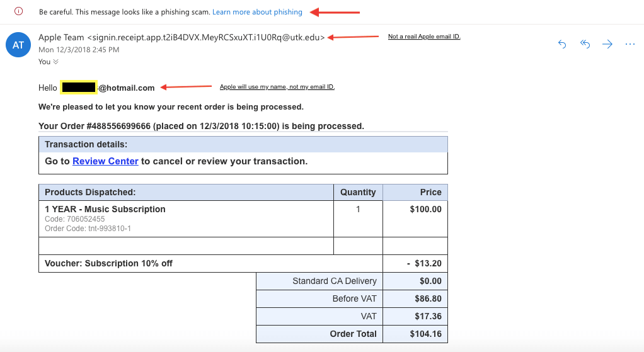
Task: Click the Reply arrow icon
Action: 562,44
